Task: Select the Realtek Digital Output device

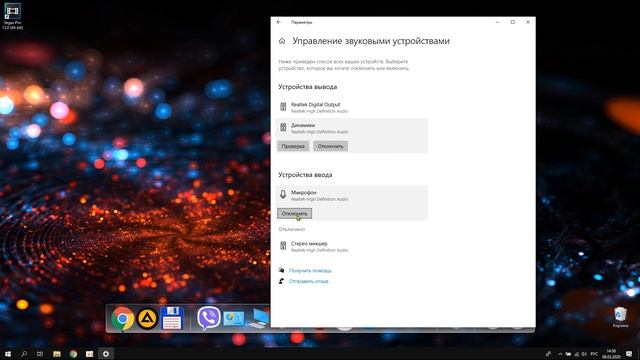Action: pos(352,107)
